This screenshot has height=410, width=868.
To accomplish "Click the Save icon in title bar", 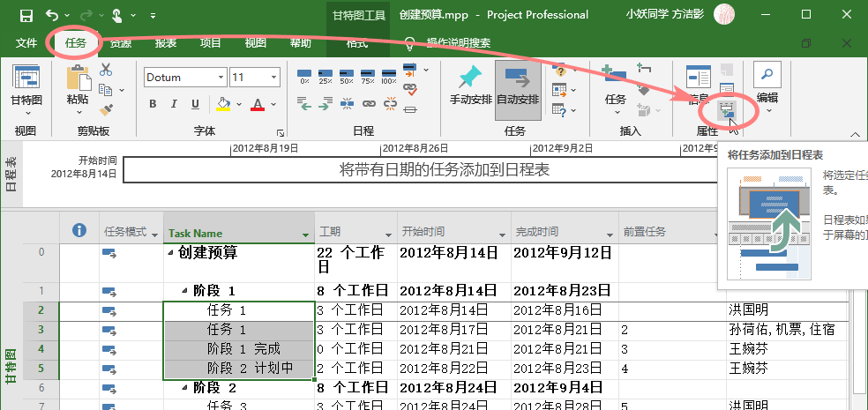I will [x=26, y=16].
